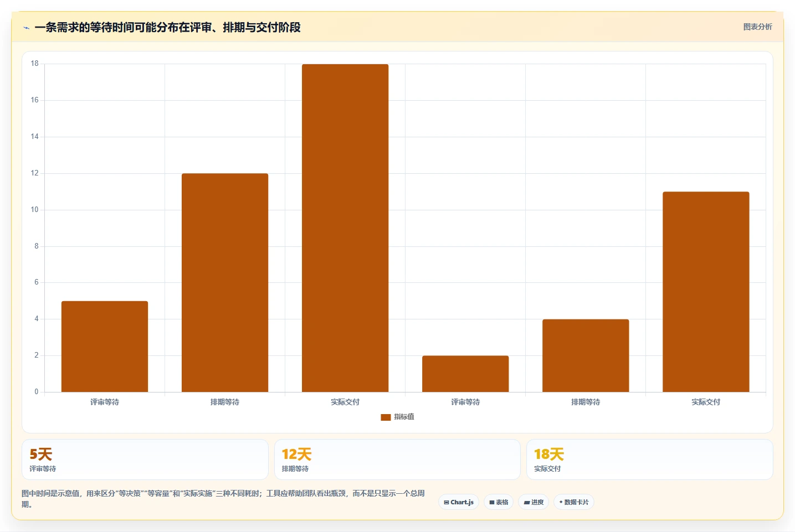Viewport: 795px width, 532px height.
Task: Click the axis label under the 18-value bar
Action: [x=345, y=402]
